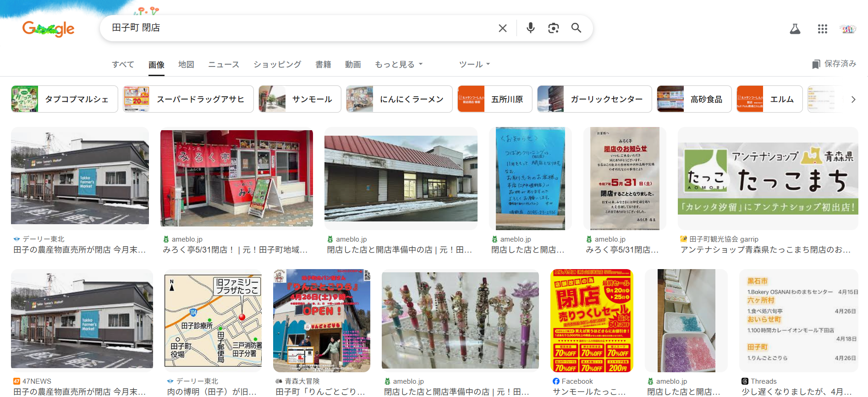
Task: Open Google apps grid icon
Action: click(822, 29)
